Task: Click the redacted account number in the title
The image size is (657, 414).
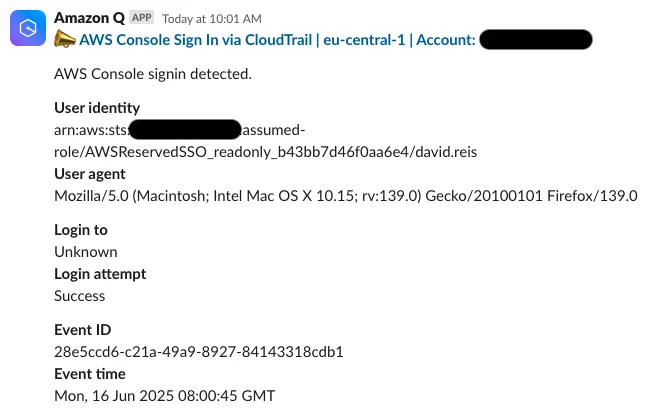Action: 535,39
